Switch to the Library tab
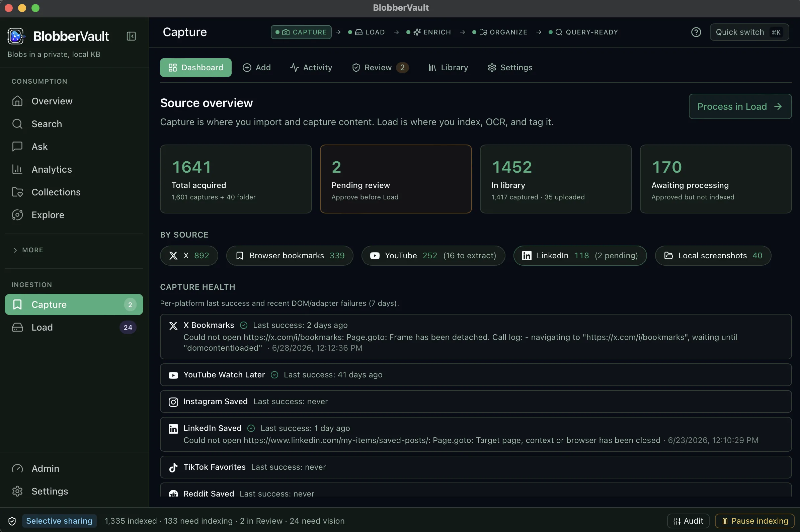Viewport: 800px width, 532px height. tap(448, 68)
